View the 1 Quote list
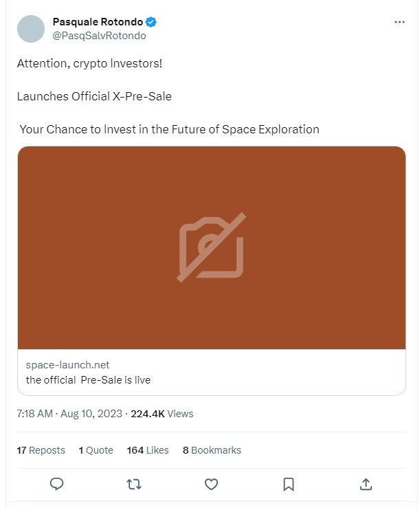This screenshot has width=420, height=510. (96, 450)
